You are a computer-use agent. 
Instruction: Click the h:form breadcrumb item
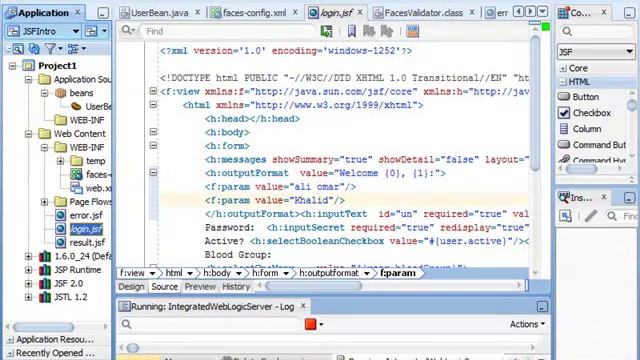coord(265,273)
